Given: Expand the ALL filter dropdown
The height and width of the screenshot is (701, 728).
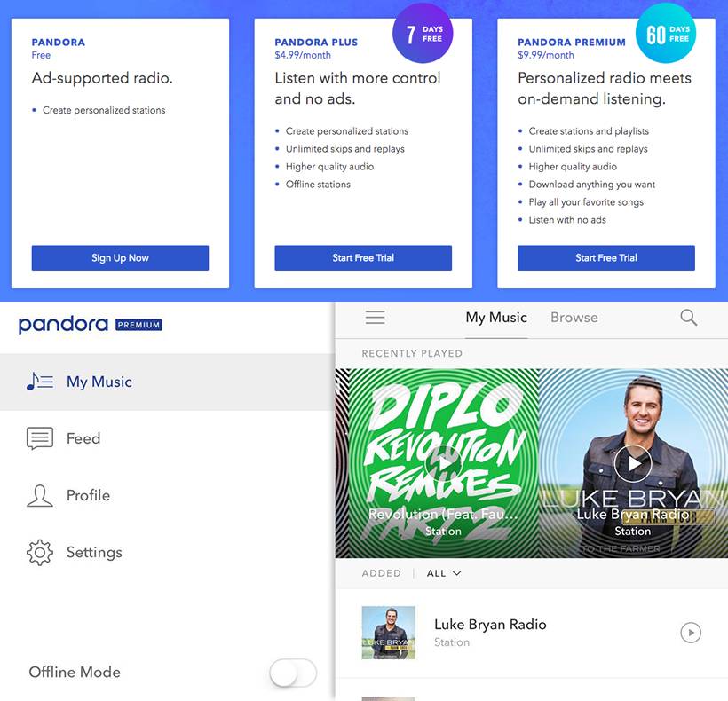Looking at the screenshot, I should 444,573.
